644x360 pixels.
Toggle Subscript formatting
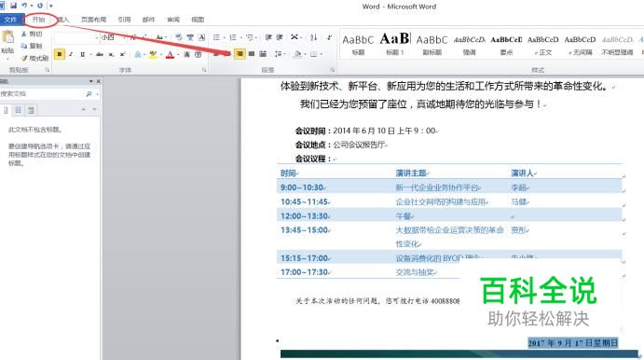coord(111,54)
